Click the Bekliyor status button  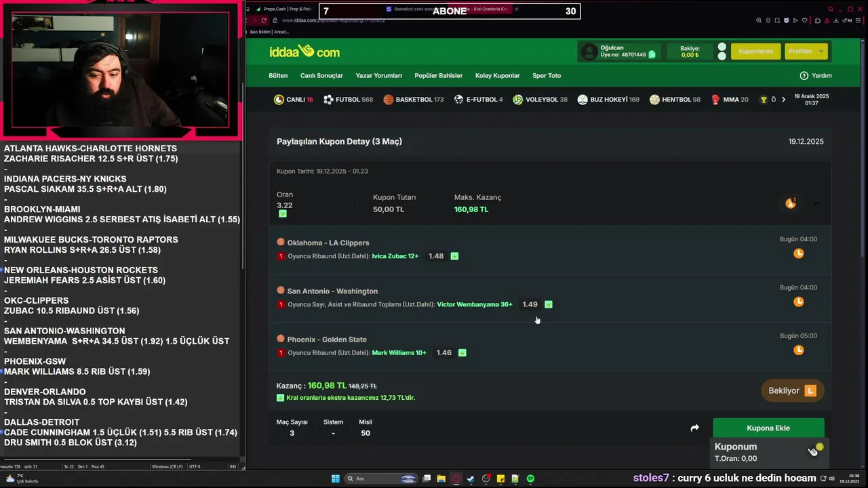(x=792, y=390)
